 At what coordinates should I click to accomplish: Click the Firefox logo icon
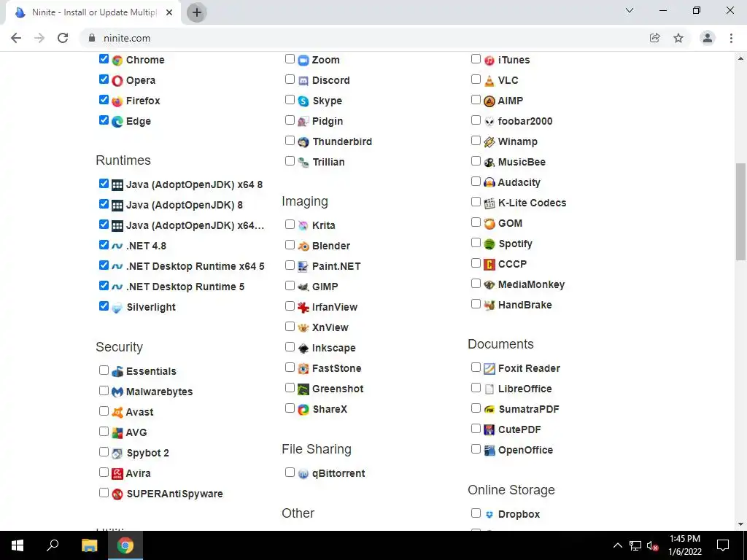point(117,101)
